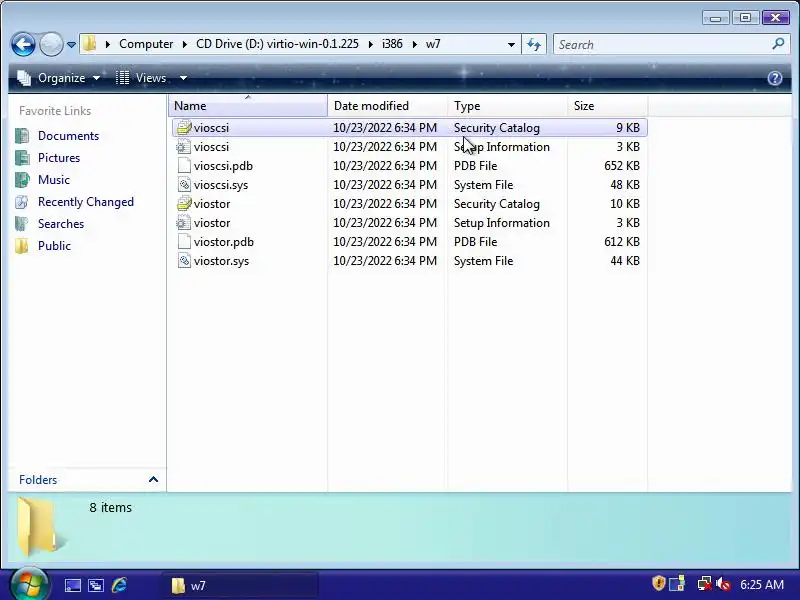Open the Computer breadcrumb in the address bar
Image resolution: width=800 pixels, height=600 pixels.
point(146,44)
